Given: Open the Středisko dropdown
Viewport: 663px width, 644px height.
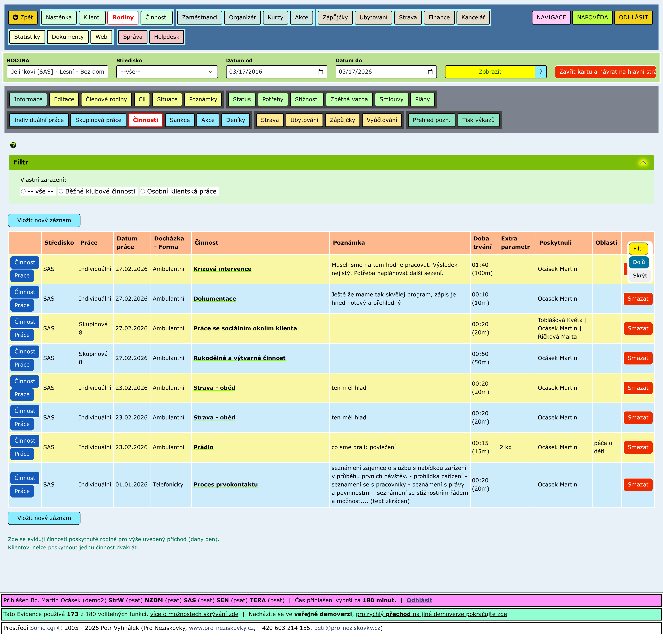Looking at the screenshot, I should (x=167, y=72).
